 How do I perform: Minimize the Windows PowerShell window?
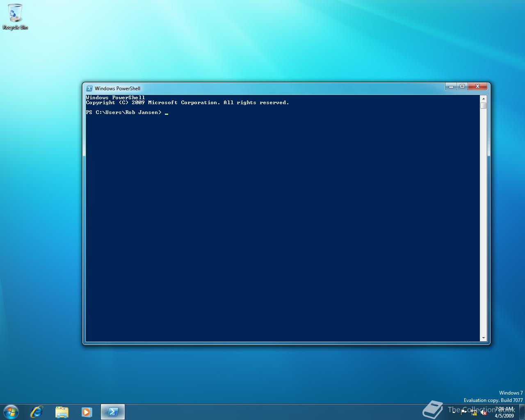tap(451, 86)
